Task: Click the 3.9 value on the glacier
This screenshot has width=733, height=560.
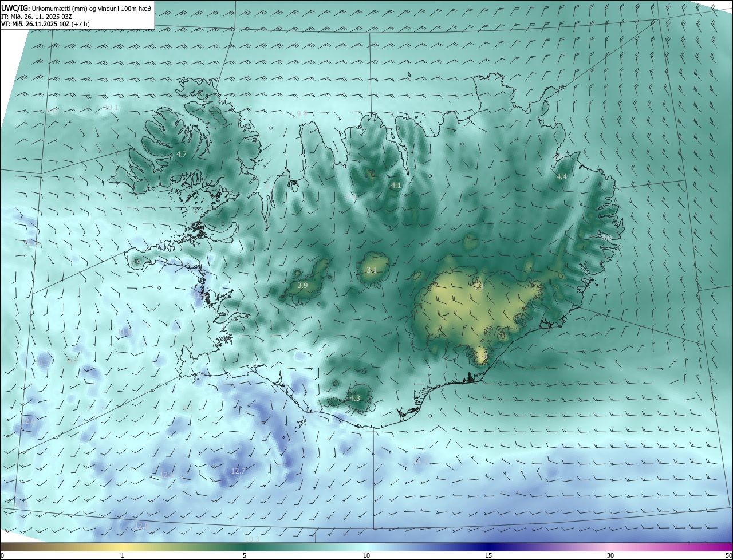Action: (303, 285)
